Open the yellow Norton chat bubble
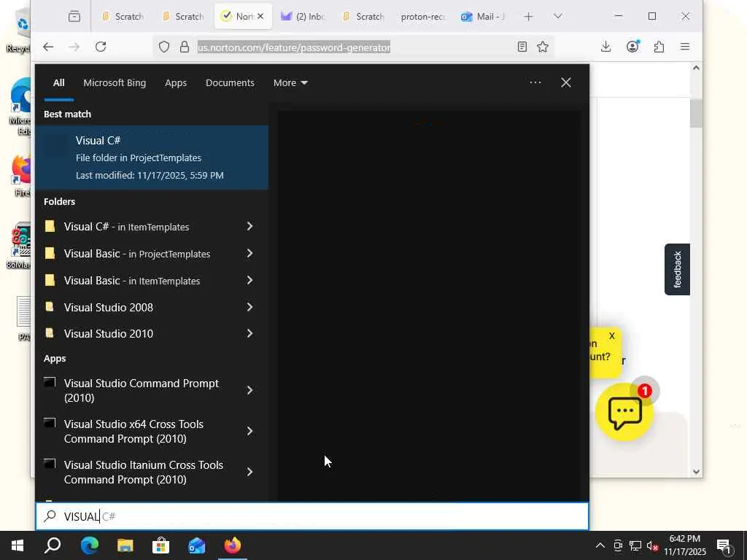This screenshot has width=747, height=560. tap(624, 412)
